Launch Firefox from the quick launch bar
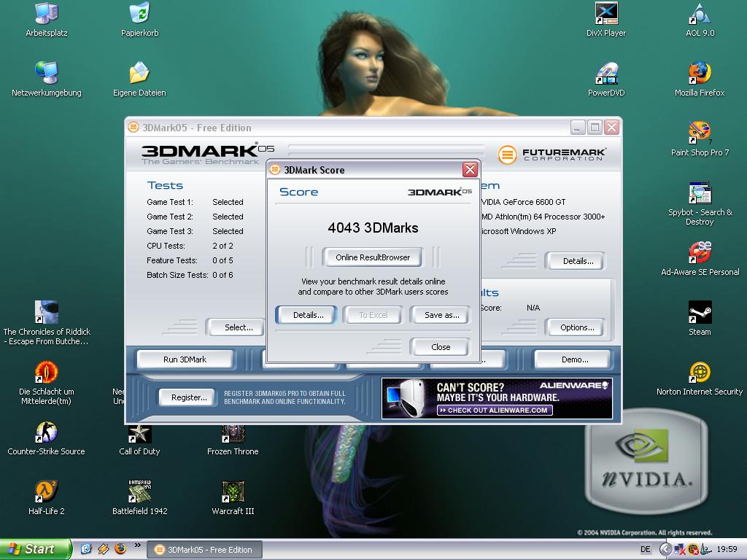 [120, 549]
